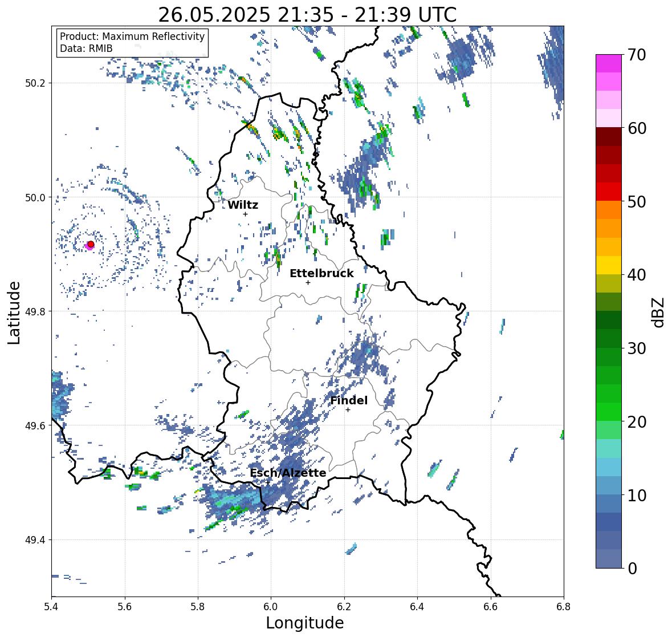Click the 5.8 longitude tick label
The image size is (672, 637).
point(198,607)
